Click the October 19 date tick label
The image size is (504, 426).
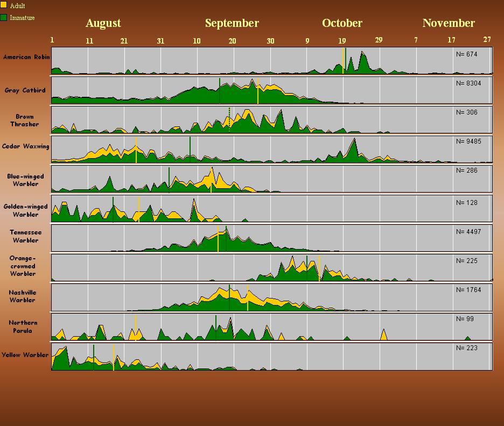point(342,41)
